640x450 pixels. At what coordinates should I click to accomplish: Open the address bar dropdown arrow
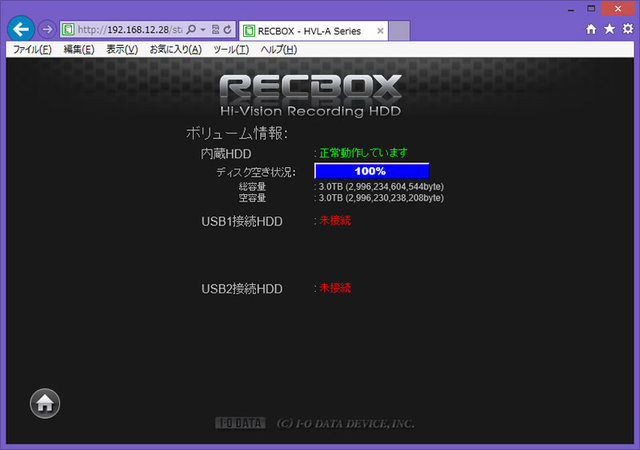[x=203, y=29]
